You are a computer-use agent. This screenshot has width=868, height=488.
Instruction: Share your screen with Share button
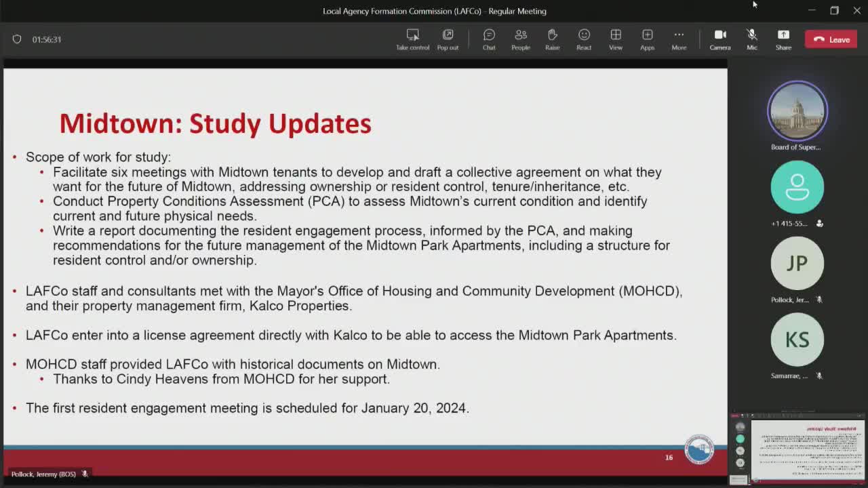pos(783,39)
